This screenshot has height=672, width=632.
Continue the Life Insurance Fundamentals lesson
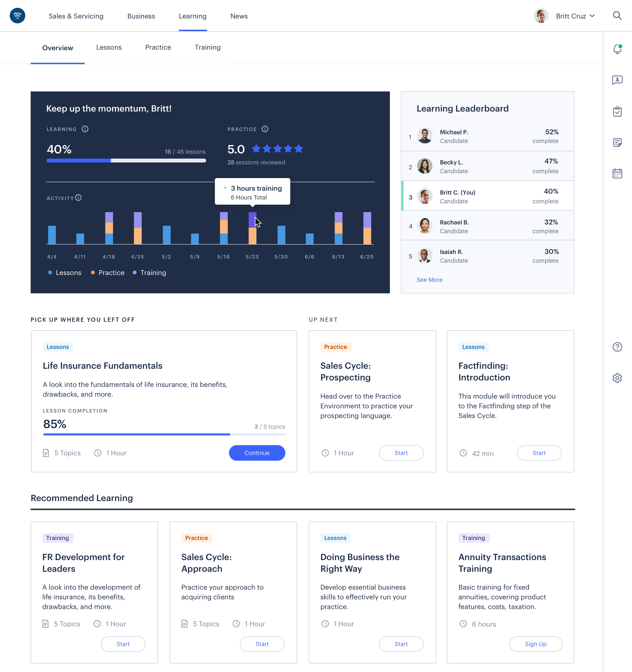coord(257,453)
